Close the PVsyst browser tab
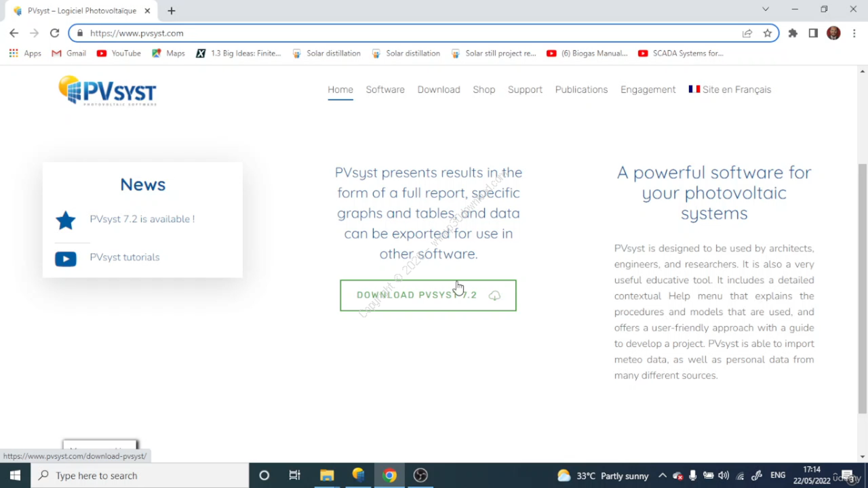Screen dimensions: 868x488 point(147,11)
